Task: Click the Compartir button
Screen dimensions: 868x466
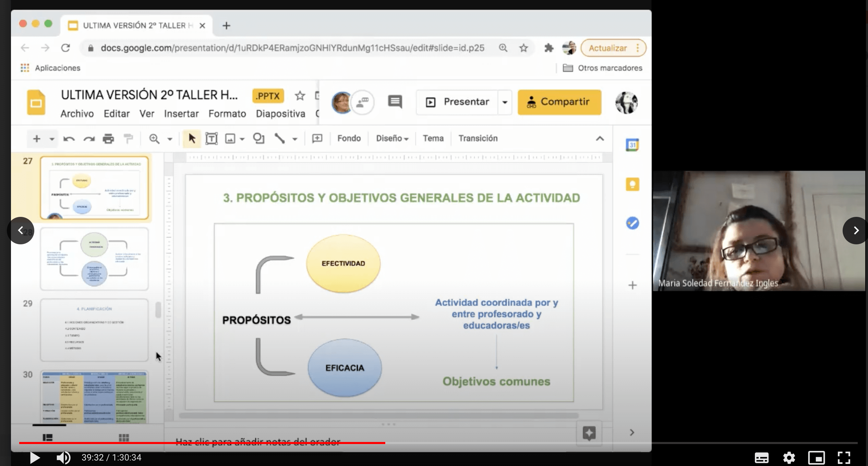Action: click(559, 102)
